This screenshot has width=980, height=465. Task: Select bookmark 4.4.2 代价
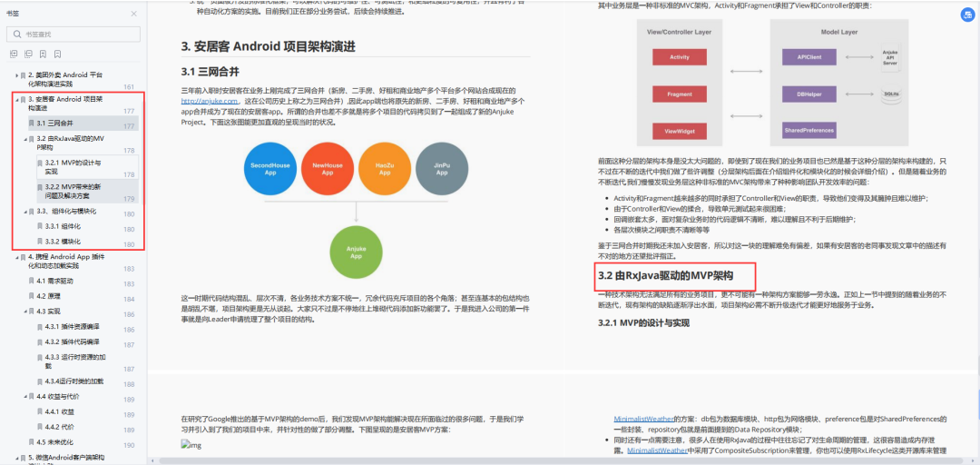click(x=59, y=427)
